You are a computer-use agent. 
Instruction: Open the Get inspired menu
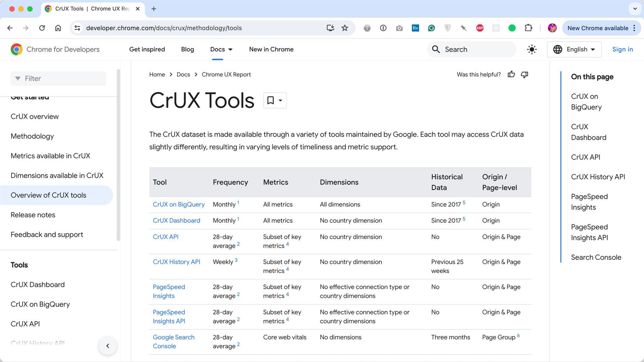(147, 49)
